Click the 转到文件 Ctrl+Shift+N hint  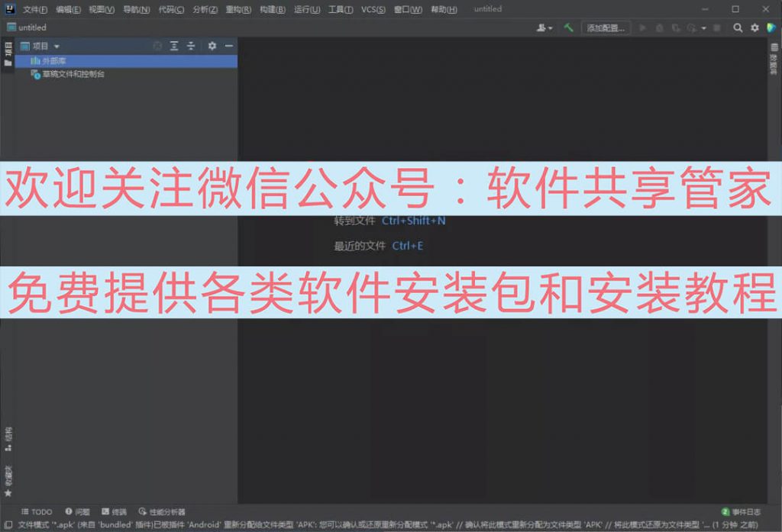[389, 221]
